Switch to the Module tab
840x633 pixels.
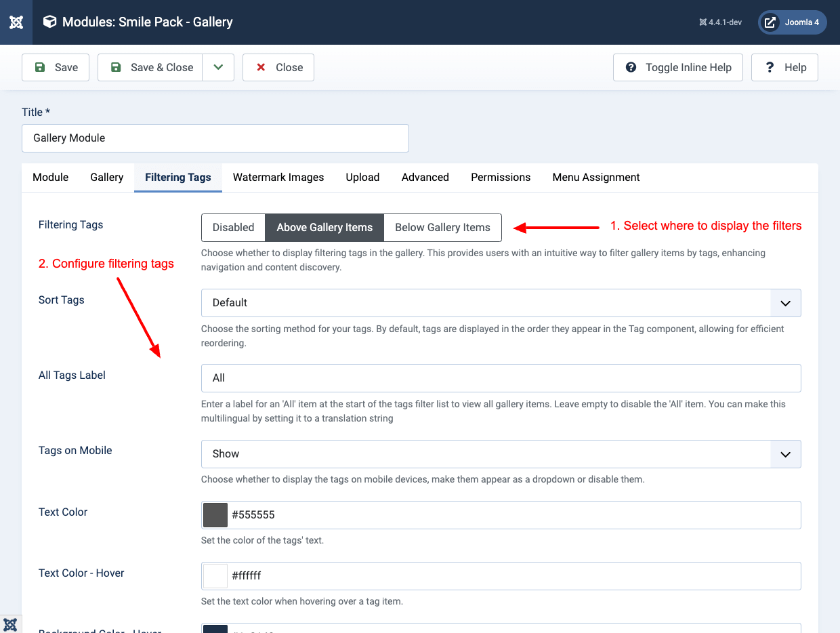click(x=51, y=177)
